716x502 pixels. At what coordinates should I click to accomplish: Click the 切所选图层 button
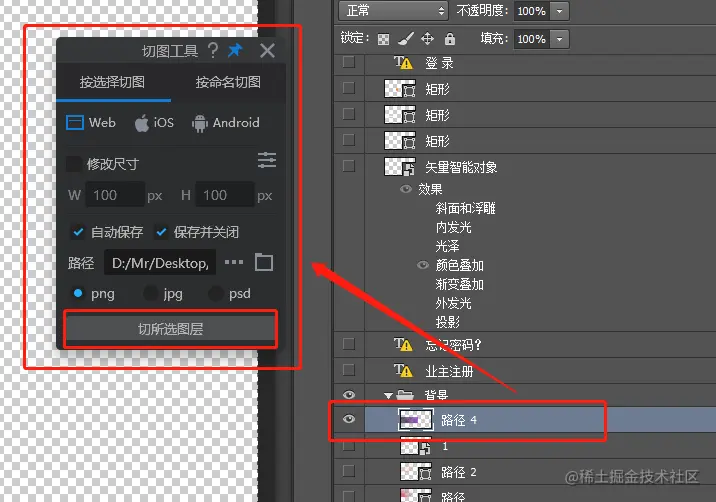pos(171,329)
